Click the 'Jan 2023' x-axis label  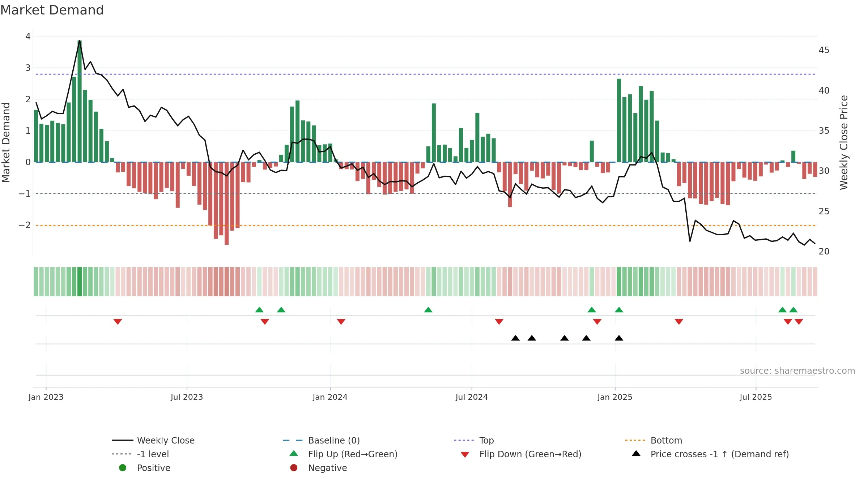point(46,397)
